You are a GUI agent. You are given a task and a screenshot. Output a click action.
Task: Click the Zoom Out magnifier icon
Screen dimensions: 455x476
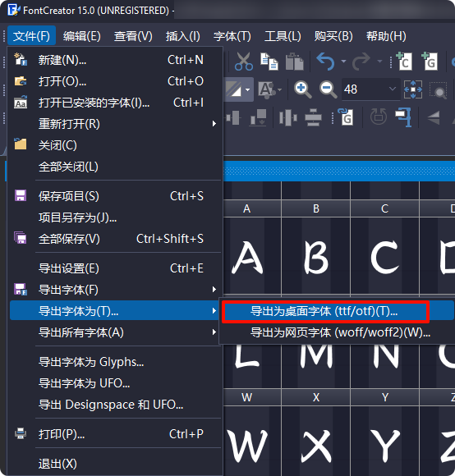[328, 89]
